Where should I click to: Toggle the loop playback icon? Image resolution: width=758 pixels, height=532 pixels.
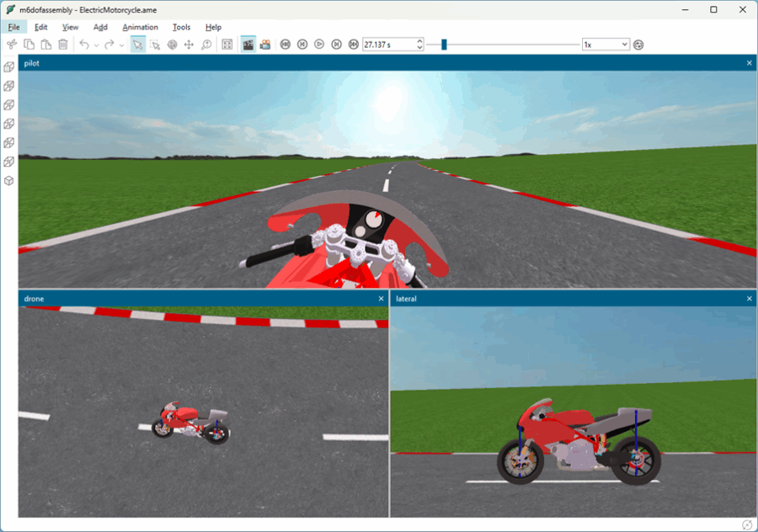(638, 45)
